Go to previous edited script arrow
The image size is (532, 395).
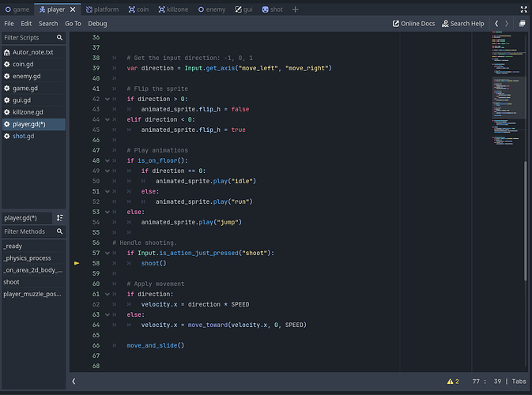496,24
